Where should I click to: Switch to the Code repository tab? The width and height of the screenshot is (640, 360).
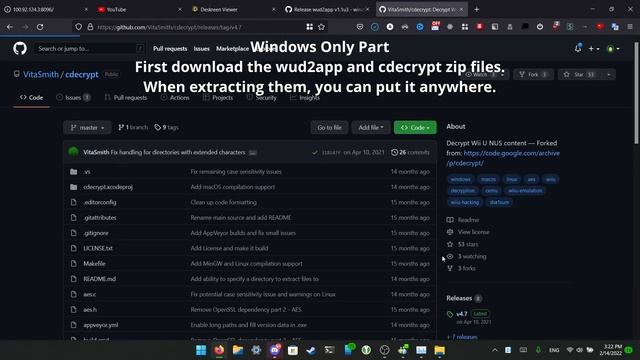[31, 98]
